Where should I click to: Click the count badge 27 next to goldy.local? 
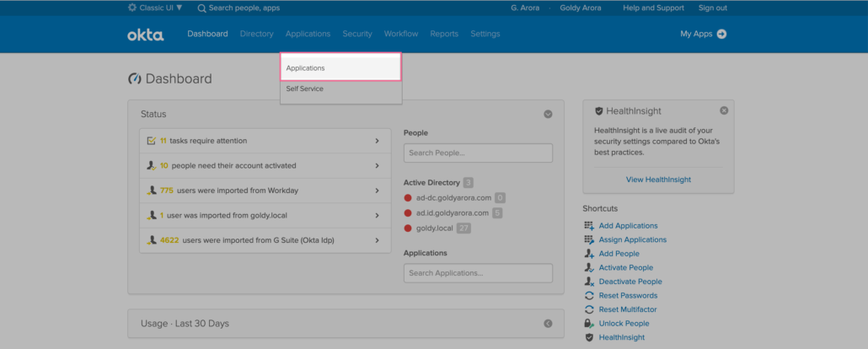(463, 228)
